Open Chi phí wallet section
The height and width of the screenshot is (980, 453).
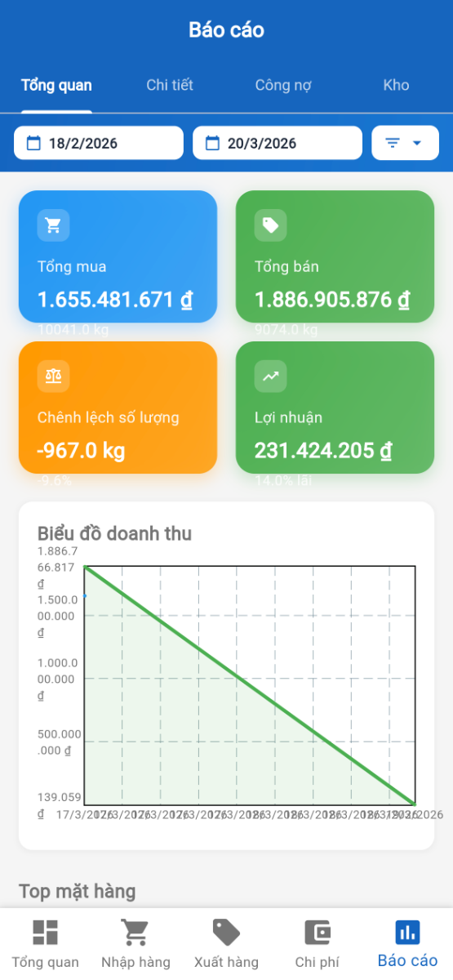click(x=317, y=944)
